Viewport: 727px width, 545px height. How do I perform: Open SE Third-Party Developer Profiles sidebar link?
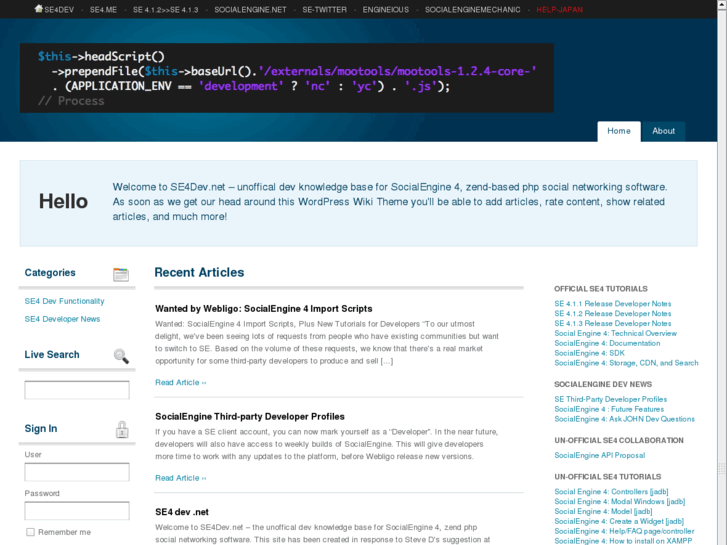coord(611,399)
